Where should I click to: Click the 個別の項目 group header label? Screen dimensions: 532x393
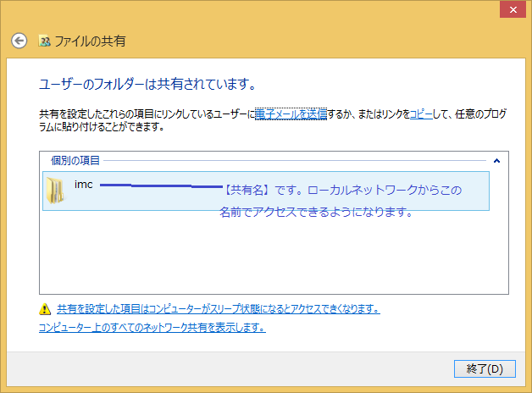click(x=75, y=160)
